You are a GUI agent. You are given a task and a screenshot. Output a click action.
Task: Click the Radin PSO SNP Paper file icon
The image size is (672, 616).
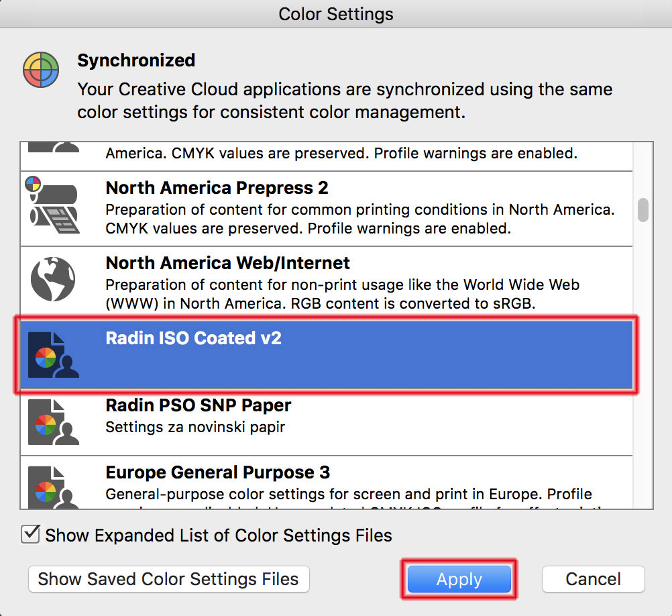(x=53, y=422)
